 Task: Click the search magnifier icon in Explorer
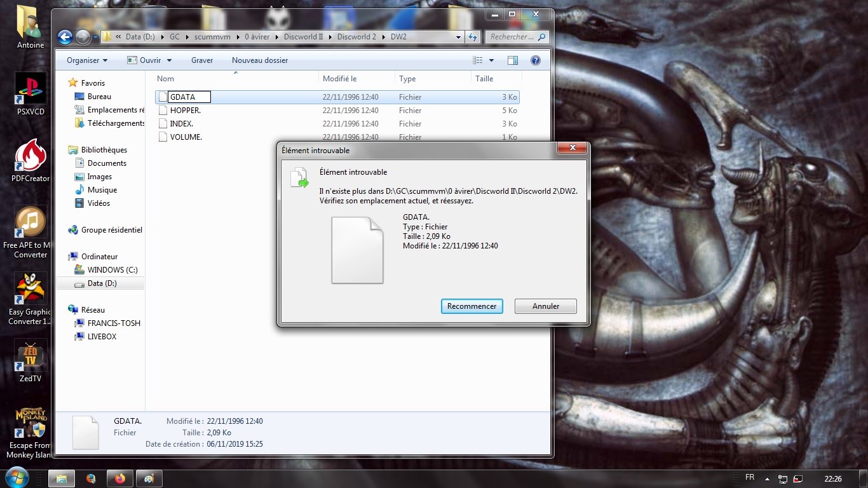pos(542,37)
